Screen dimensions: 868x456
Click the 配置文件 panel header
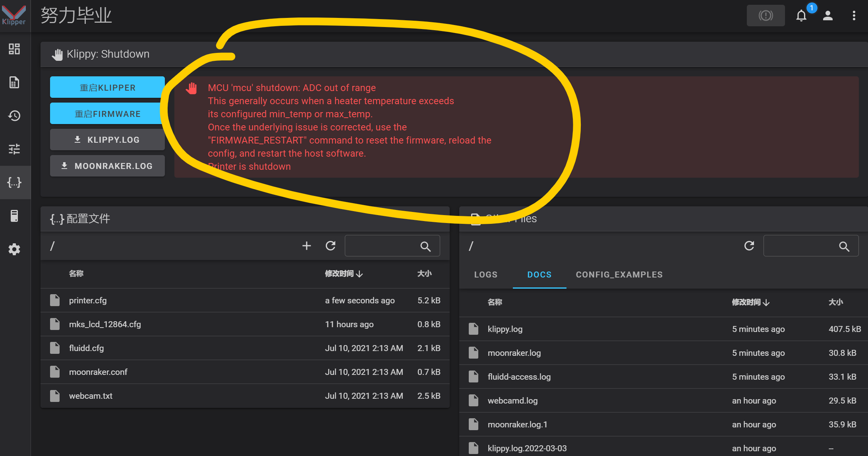pos(245,219)
